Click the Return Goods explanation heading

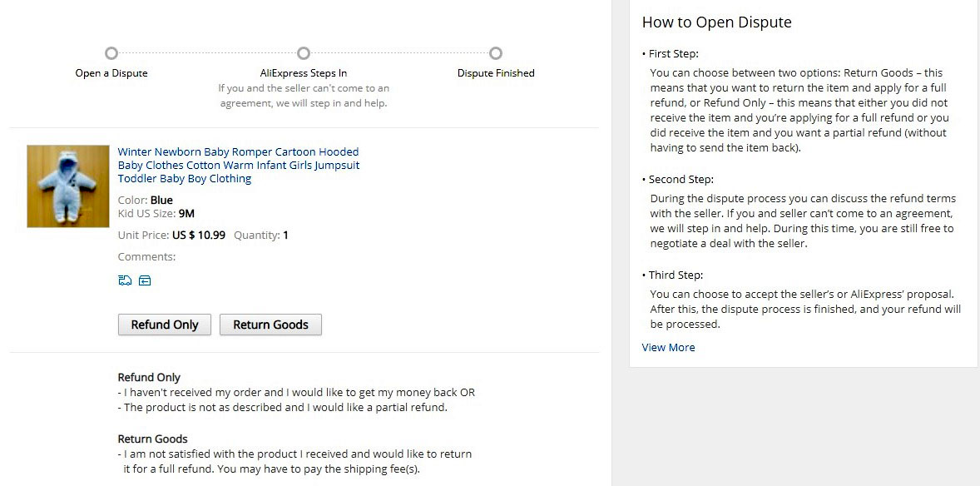[152, 439]
